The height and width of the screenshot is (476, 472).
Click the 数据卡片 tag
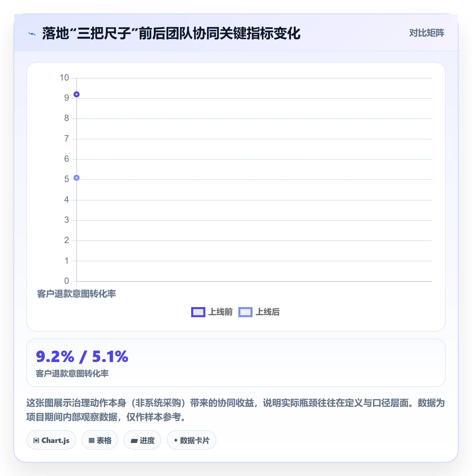pyautogui.click(x=191, y=440)
